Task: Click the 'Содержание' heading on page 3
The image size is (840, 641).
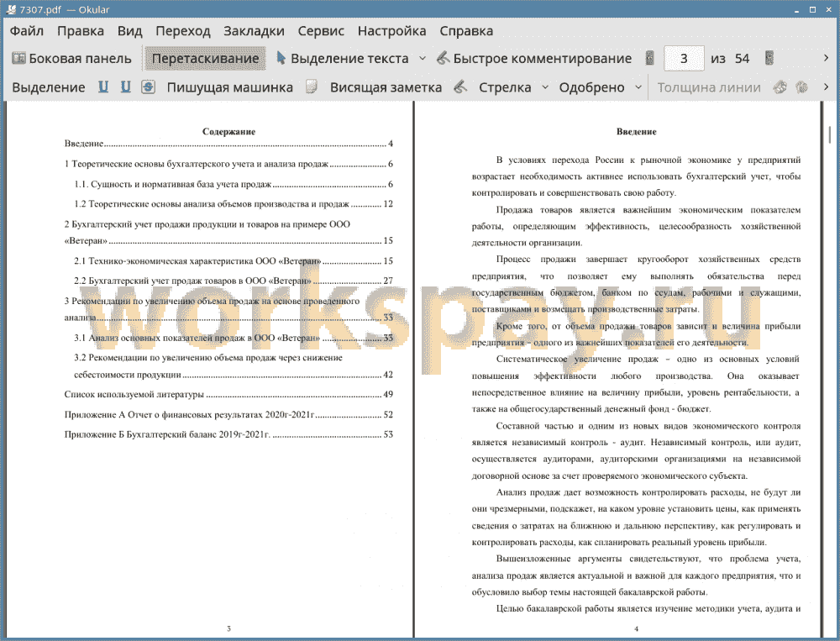Action: click(228, 132)
